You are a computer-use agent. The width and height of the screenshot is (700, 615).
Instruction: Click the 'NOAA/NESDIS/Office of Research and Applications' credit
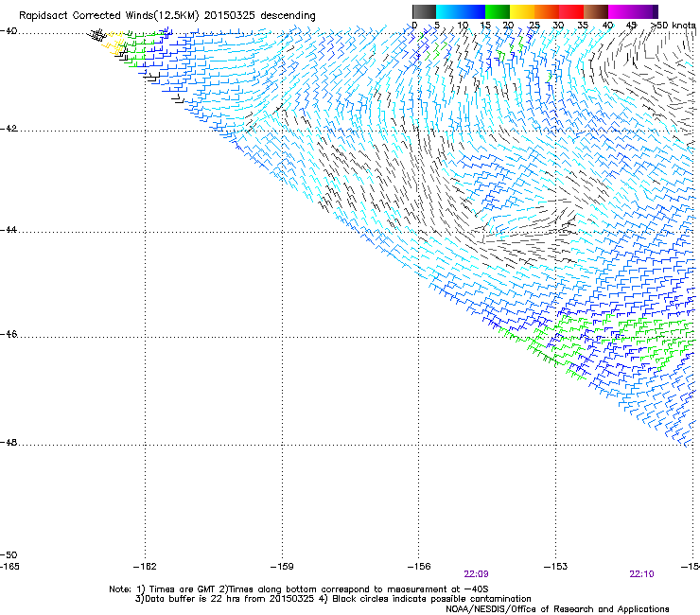click(x=557, y=609)
